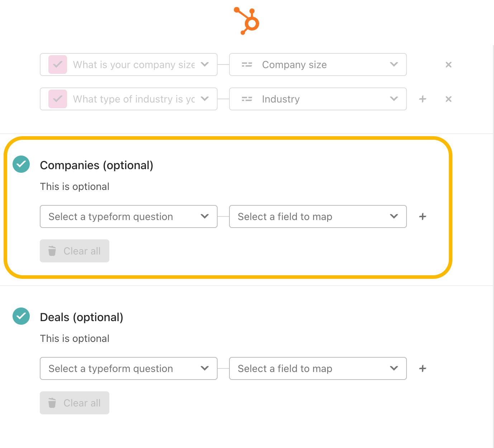The image size is (494, 448).
Task: Open the Industry field dropdown
Action: point(318,99)
